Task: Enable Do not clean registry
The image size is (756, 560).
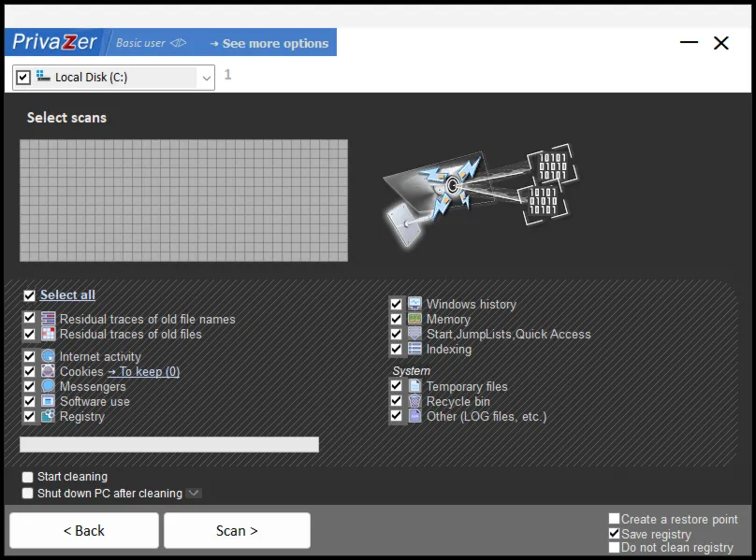Action: [614, 548]
